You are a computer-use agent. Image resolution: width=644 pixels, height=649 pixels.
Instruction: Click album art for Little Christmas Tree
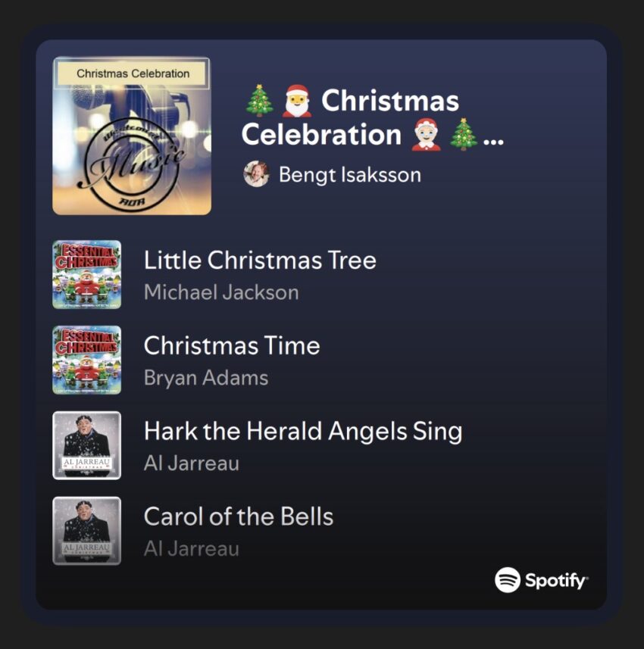pyautogui.click(x=86, y=274)
